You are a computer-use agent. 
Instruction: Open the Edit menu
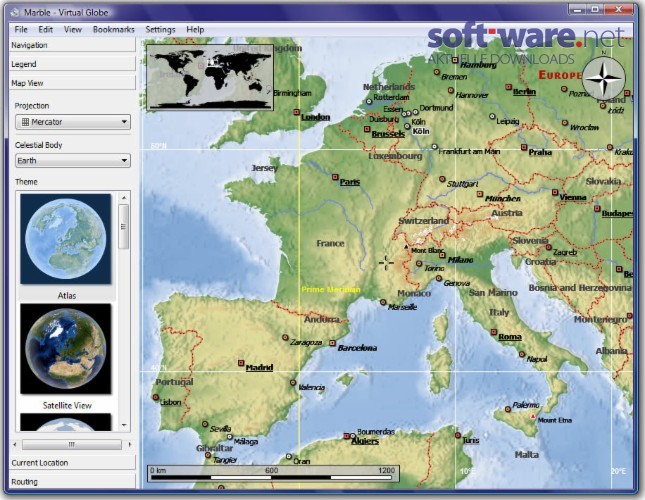point(45,30)
